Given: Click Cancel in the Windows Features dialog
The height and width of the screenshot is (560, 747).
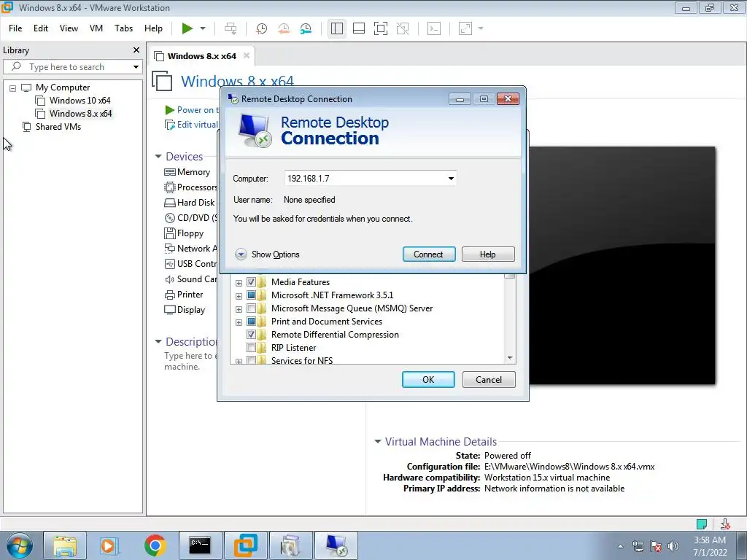Looking at the screenshot, I should pyautogui.click(x=489, y=379).
